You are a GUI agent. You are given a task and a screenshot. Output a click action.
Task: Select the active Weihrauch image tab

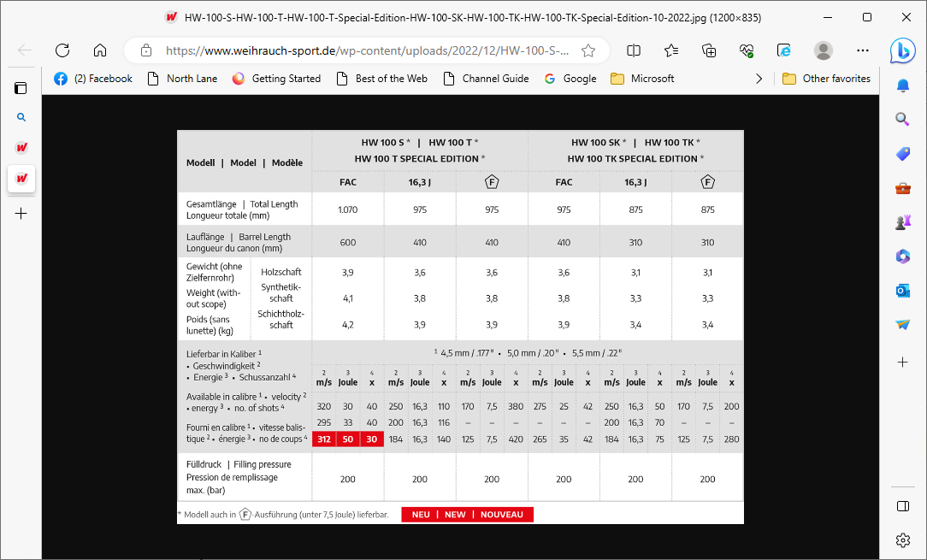[x=21, y=178]
